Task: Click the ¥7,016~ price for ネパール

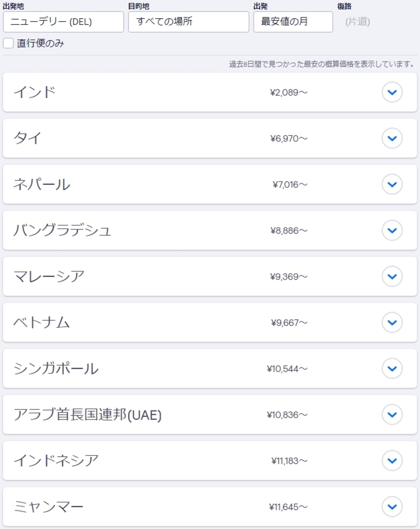Action: 290,184
